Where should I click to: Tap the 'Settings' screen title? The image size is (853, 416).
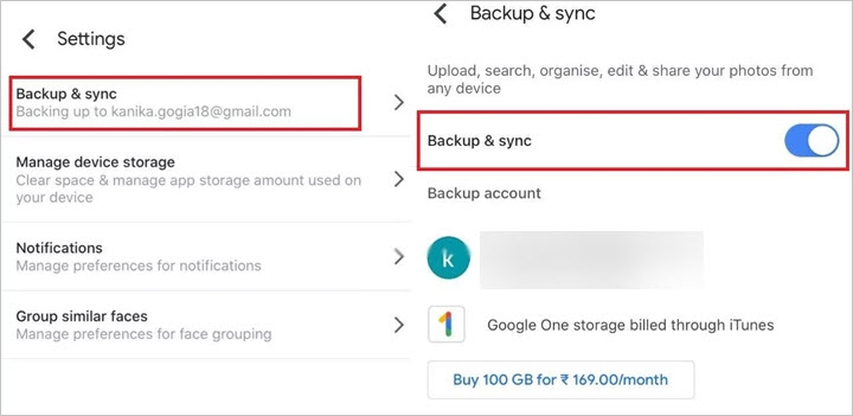pyautogui.click(x=91, y=39)
